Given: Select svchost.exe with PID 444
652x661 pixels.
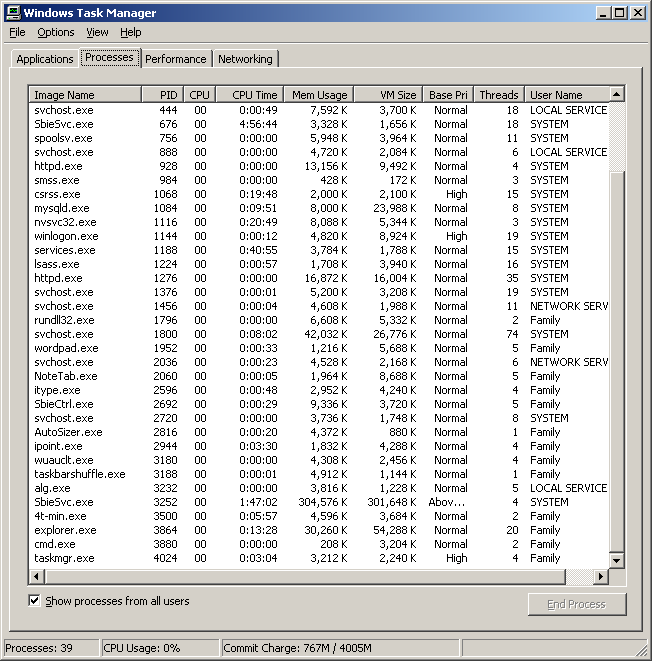Looking at the screenshot, I should [x=319, y=110].
